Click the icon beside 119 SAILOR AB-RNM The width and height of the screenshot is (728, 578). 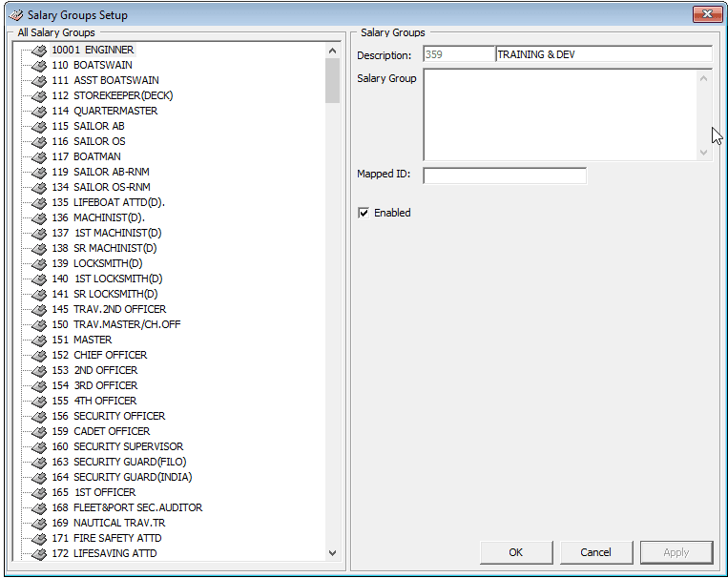click(x=39, y=173)
